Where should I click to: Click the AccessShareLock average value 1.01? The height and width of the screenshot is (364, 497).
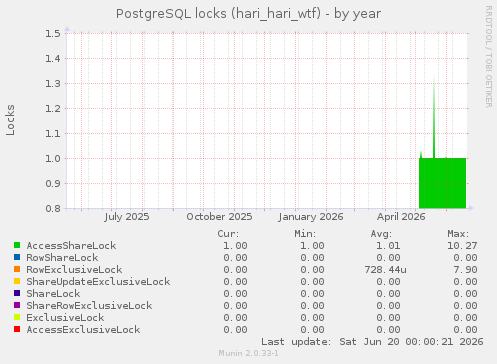point(388,246)
